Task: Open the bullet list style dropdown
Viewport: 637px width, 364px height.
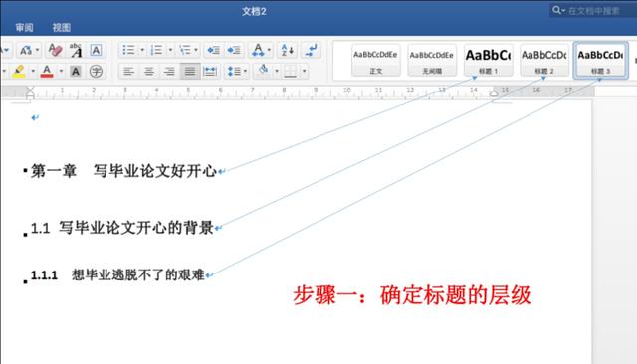Action: pyautogui.click(x=142, y=50)
